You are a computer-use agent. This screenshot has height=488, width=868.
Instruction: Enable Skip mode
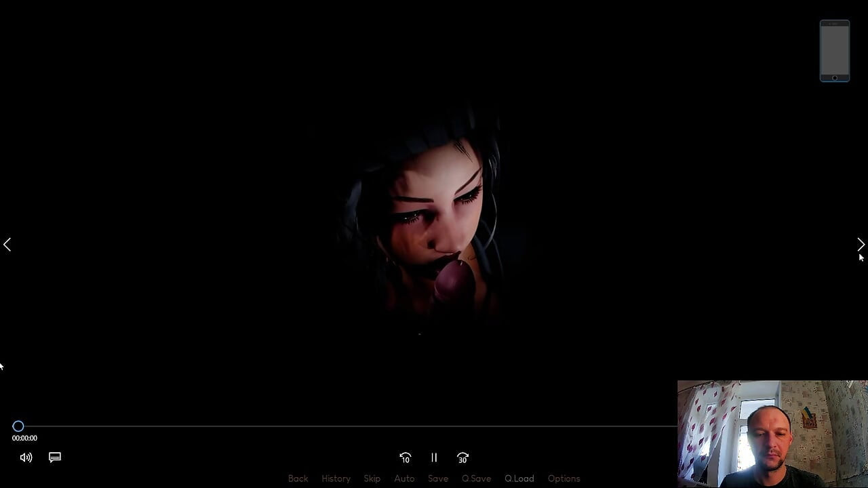point(372,479)
